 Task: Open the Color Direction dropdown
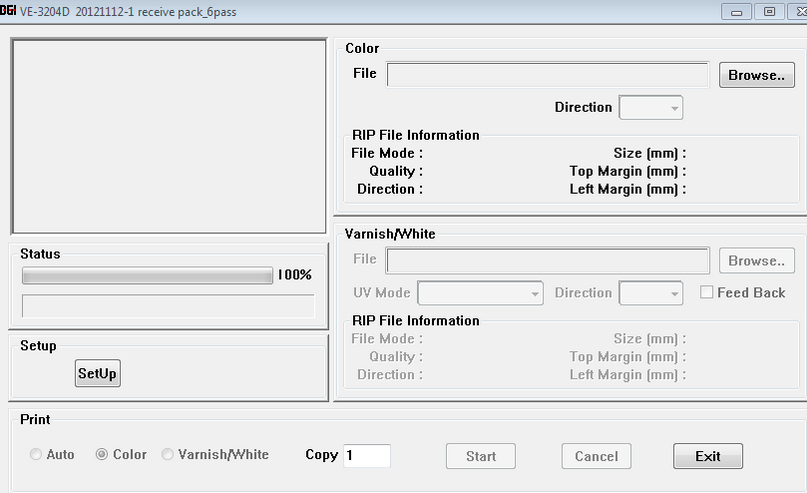coord(651,108)
